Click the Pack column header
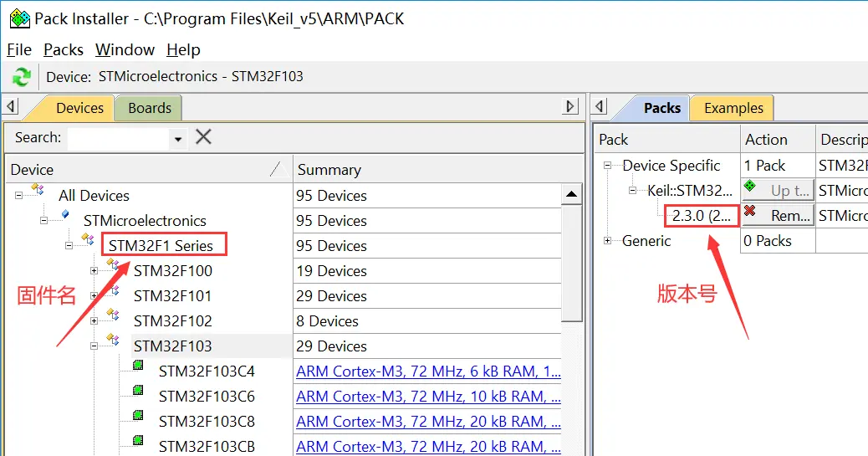Screen dimensions: 868x456 point(667,140)
